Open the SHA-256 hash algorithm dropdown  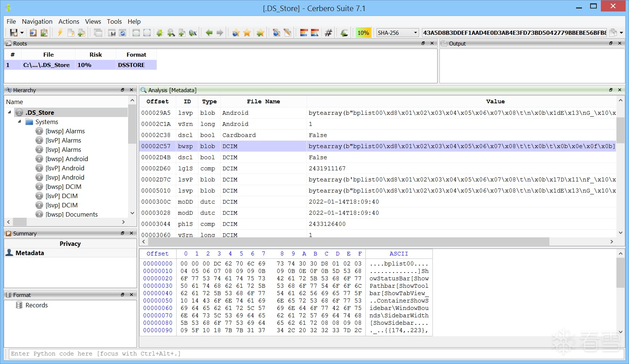415,33
